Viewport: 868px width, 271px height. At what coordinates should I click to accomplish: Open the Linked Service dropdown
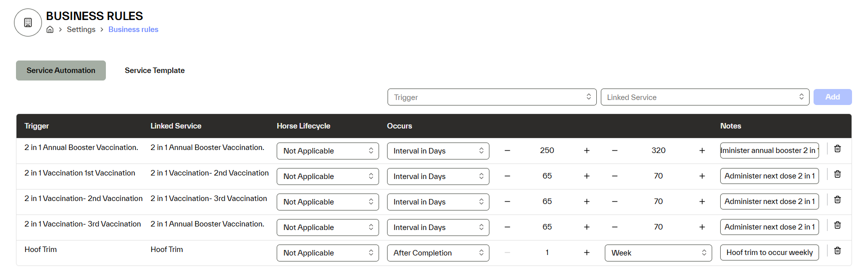[x=705, y=97]
